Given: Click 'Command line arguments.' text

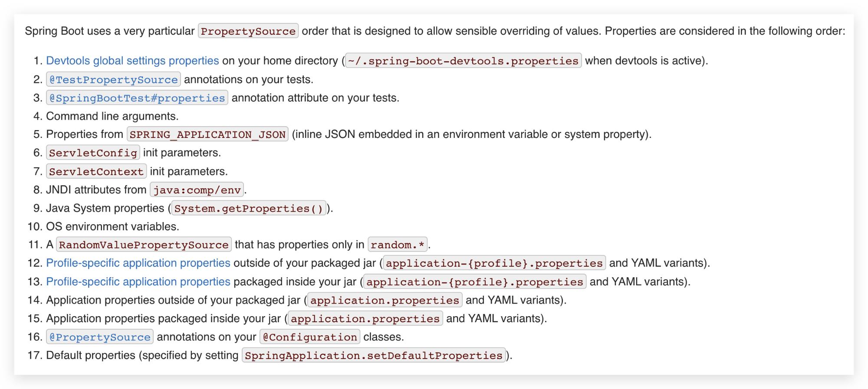Looking at the screenshot, I should click(x=112, y=116).
